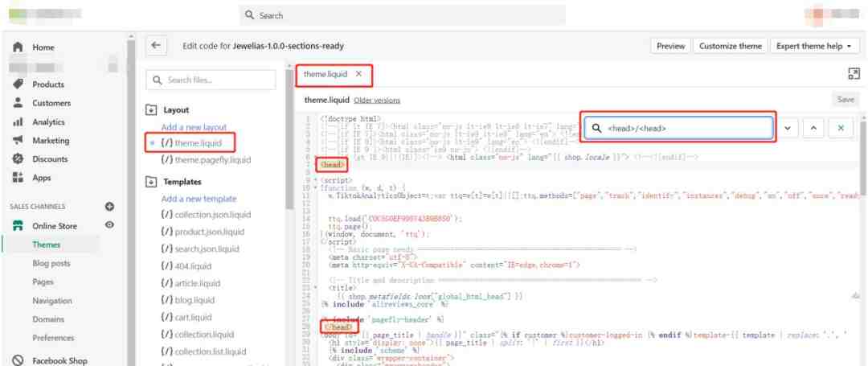
Task: Open collection.list.liquid template
Action: [203, 352]
